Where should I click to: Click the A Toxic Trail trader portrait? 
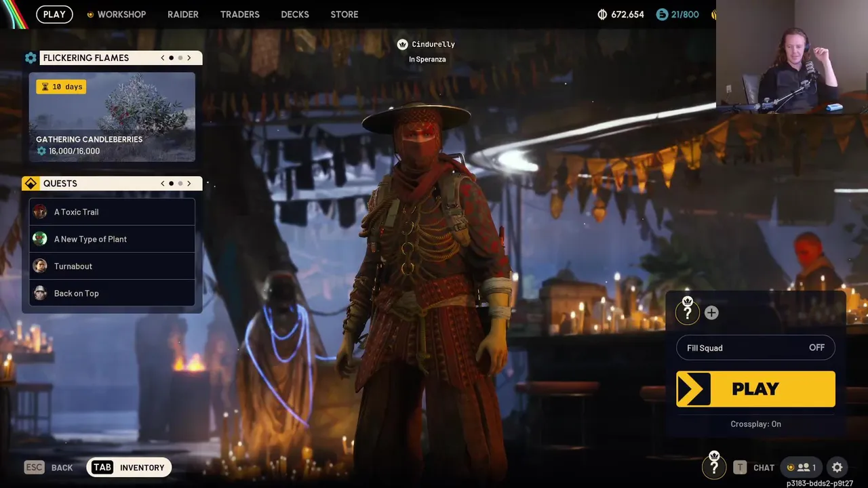(x=40, y=211)
